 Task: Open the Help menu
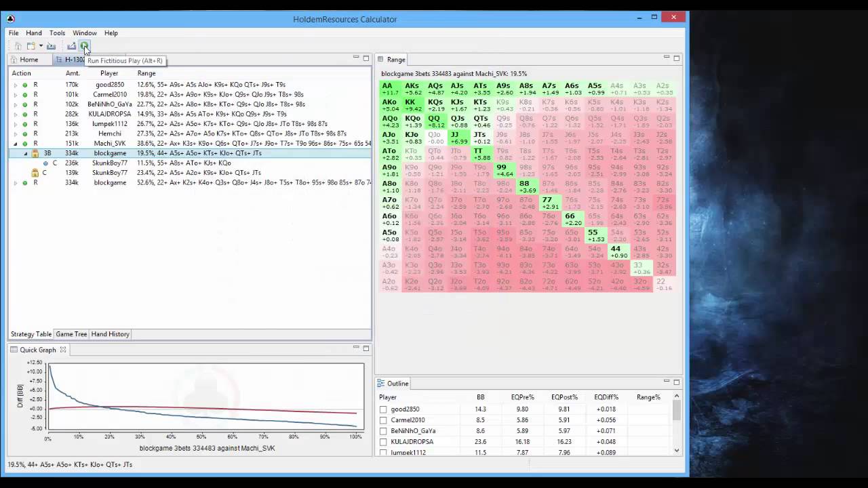111,33
